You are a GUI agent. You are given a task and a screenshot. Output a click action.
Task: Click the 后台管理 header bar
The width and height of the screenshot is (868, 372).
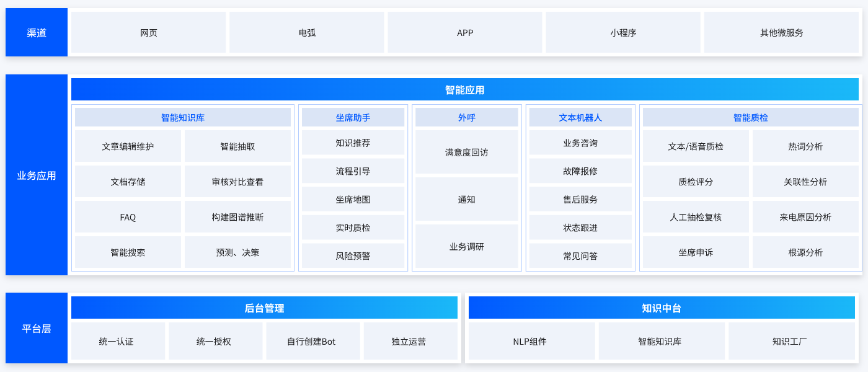tap(264, 308)
